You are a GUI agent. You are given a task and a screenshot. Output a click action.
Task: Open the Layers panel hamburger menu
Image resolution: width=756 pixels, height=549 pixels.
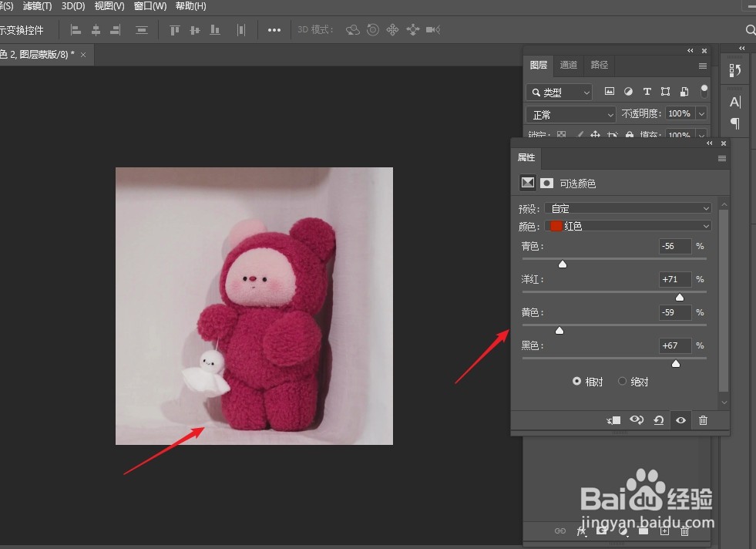pyautogui.click(x=703, y=66)
